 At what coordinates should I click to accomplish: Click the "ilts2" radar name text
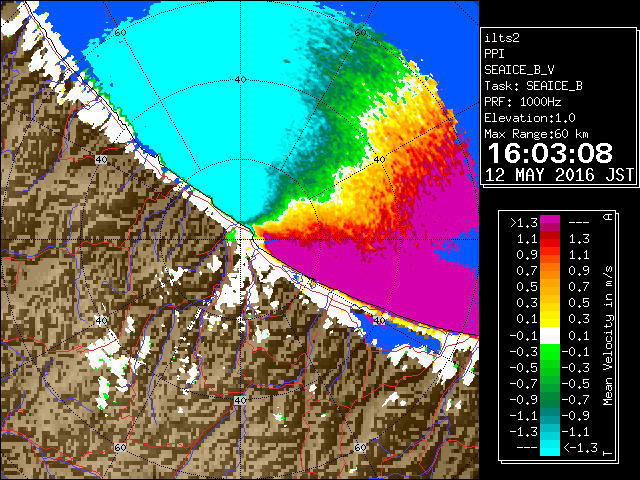[x=502, y=38]
